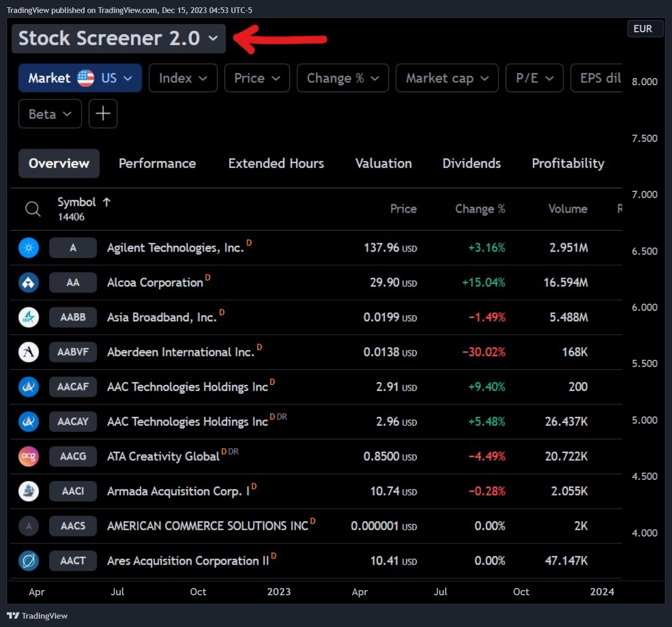The image size is (672, 627).
Task: Click the AACAY ticker badge
Action: pos(73,422)
